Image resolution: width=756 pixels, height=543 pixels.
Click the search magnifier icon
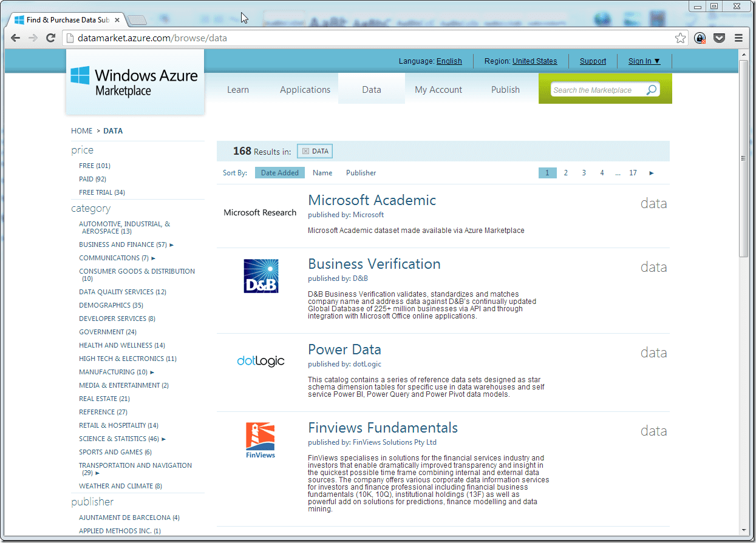pyautogui.click(x=651, y=90)
